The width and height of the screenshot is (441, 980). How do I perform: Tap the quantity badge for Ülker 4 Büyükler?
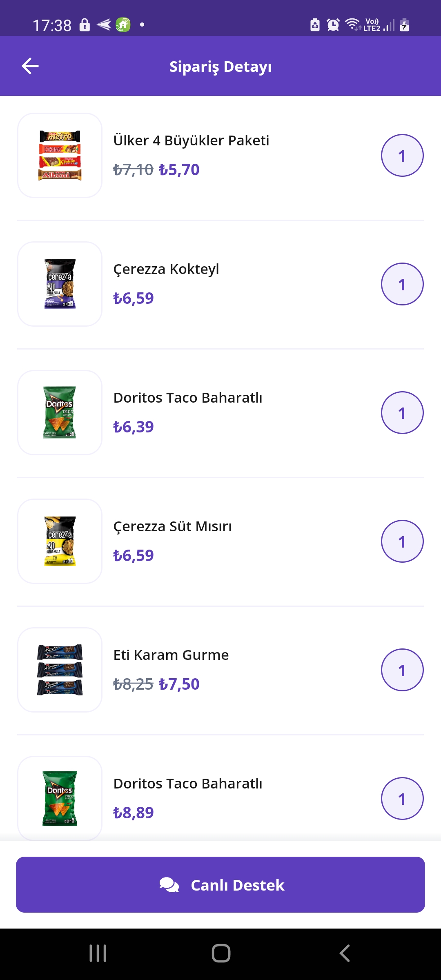click(x=402, y=156)
